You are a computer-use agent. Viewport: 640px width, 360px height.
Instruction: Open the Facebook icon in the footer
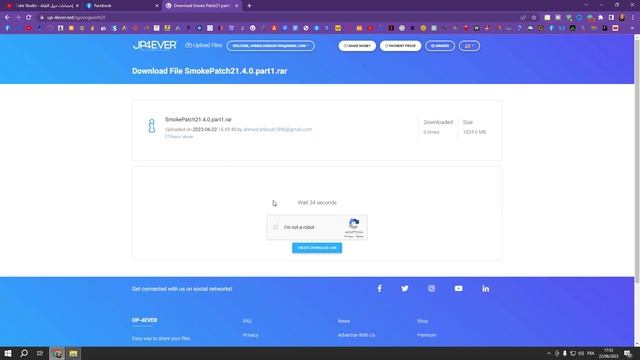[x=379, y=289]
